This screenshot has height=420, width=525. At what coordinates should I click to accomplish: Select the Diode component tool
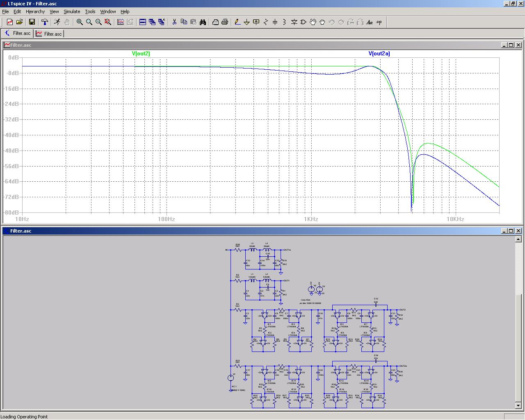pyautogui.click(x=294, y=22)
